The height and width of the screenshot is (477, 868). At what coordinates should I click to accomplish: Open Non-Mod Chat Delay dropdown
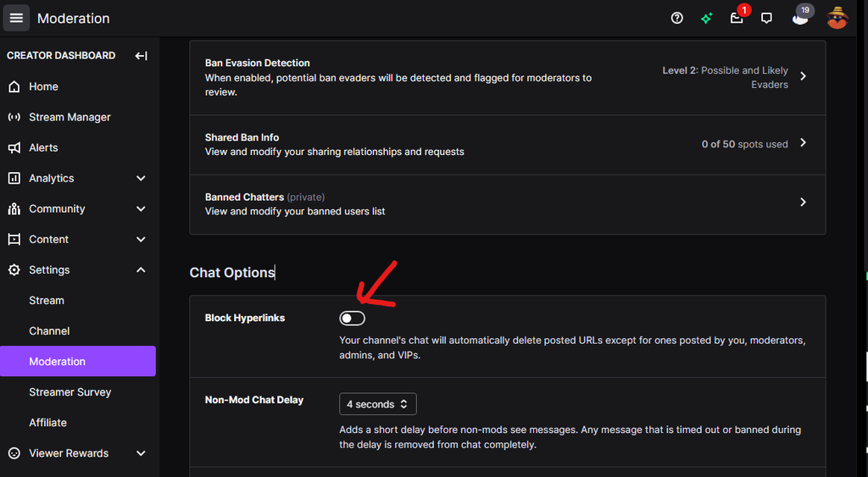[x=377, y=404]
